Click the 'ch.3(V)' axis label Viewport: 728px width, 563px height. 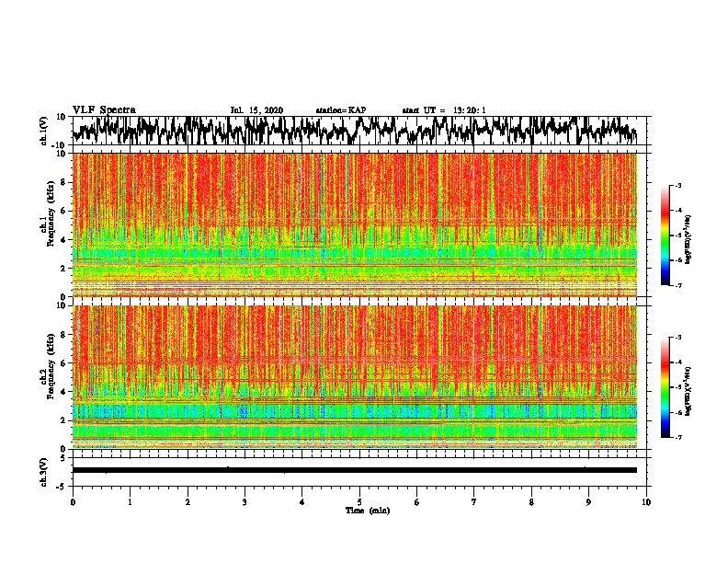click(x=44, y=472)
